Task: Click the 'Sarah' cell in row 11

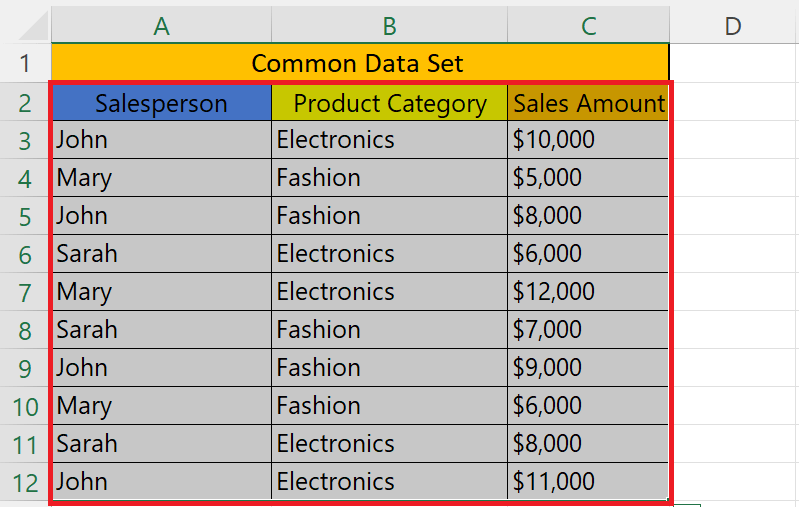Action: point(162,443)
